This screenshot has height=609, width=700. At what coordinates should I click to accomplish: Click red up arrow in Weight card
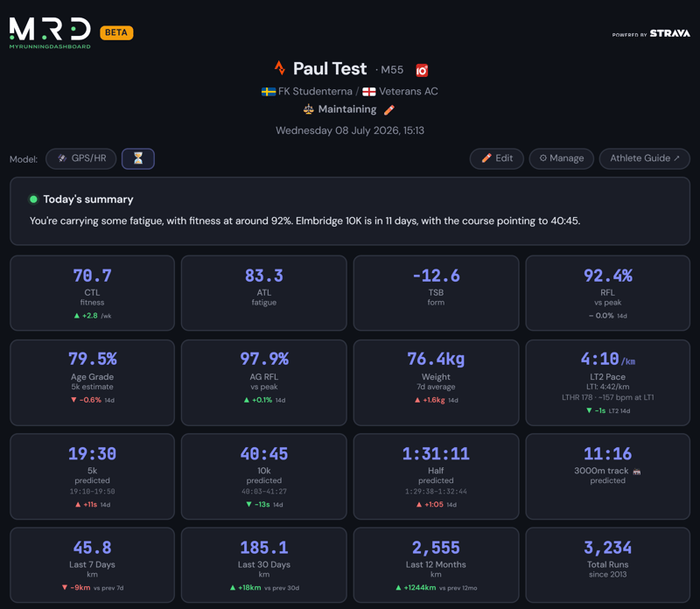coord(417,400)
